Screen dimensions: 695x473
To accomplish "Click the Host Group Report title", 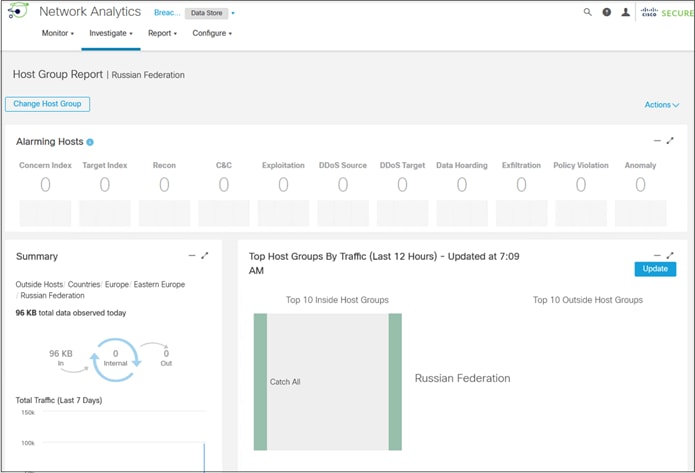I will tap(58, 74).
